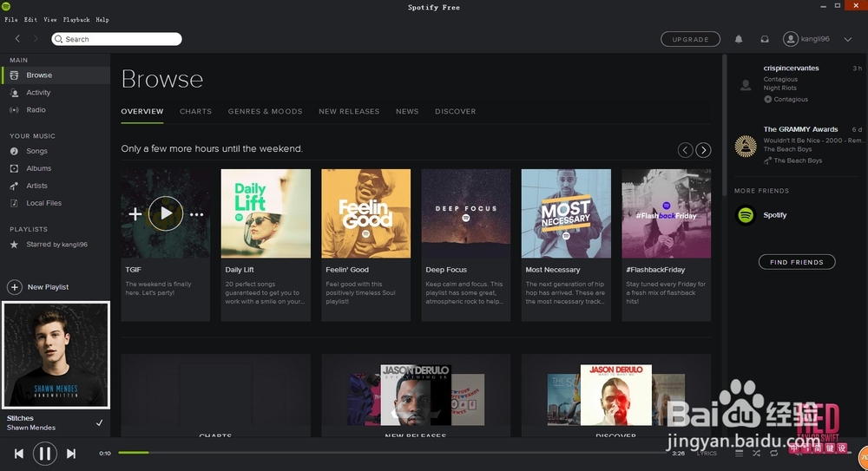
Task: Open the Deep Focus playlist cover
Action: pos(466,213)
